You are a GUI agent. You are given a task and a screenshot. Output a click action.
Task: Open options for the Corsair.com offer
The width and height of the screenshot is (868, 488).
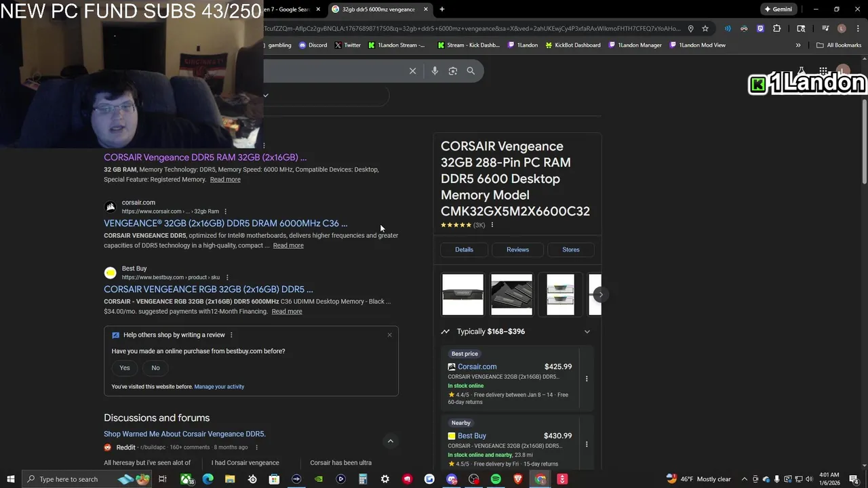coord(587,379)
